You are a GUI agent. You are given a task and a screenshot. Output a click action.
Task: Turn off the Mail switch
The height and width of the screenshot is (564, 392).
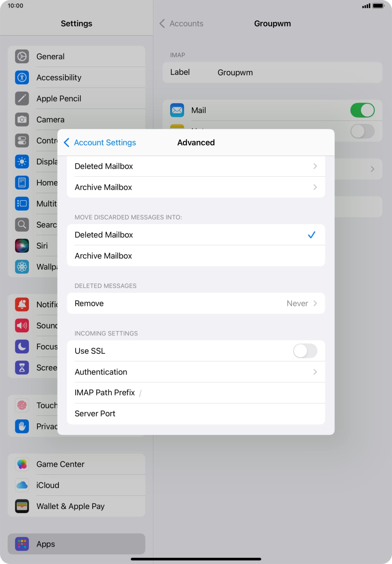point(362,110)
